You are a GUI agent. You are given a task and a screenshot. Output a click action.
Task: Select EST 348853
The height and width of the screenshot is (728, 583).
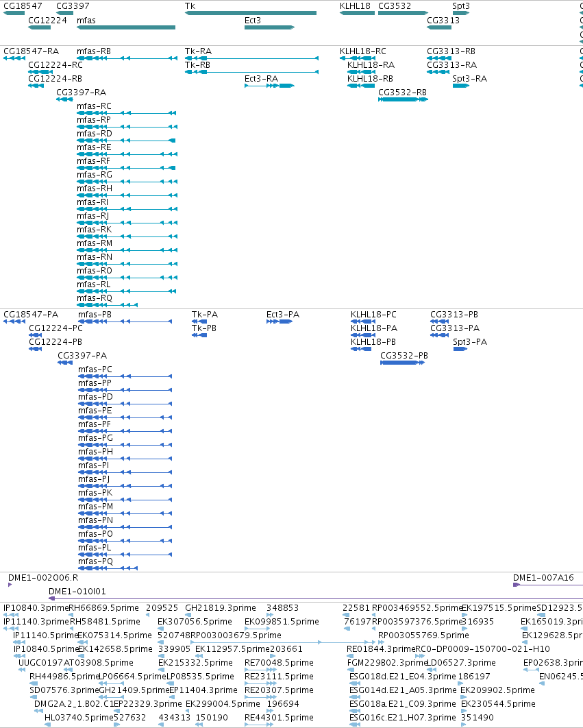[x=282, y=608]
